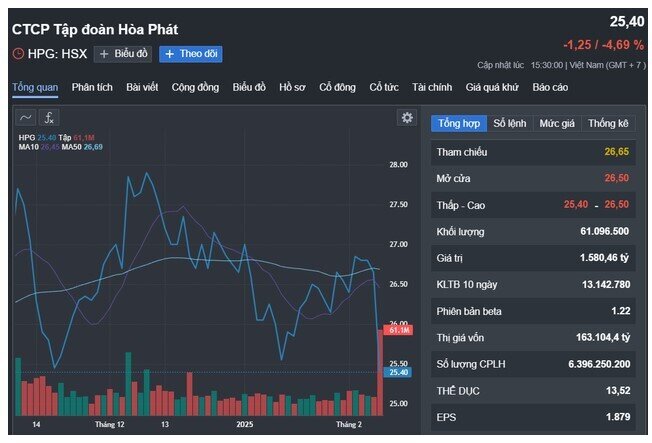Image resolution: width=652 pixels, height=443 pixels.
Task: Click the Phiên bản beta value 1.22
Action: pyautogui.click(x=620, y=311)
